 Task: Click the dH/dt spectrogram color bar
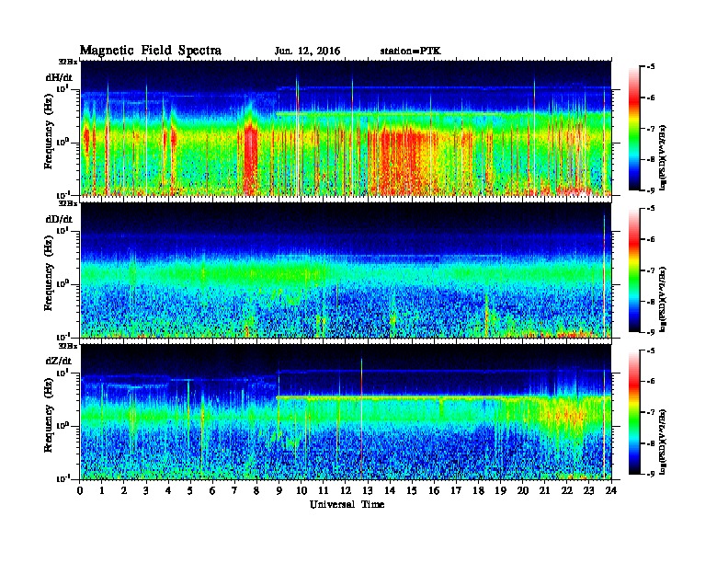[x=633, y=129]
